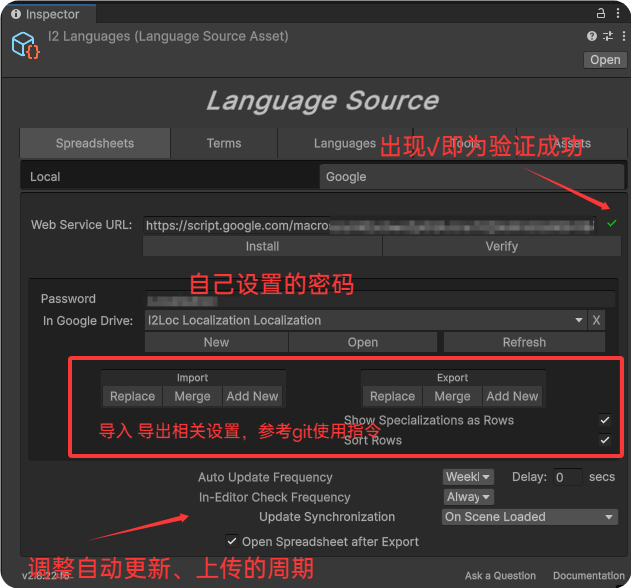
Task: Switch to the Assets tab
Action: pyautogui.click(x=571, y=143)
